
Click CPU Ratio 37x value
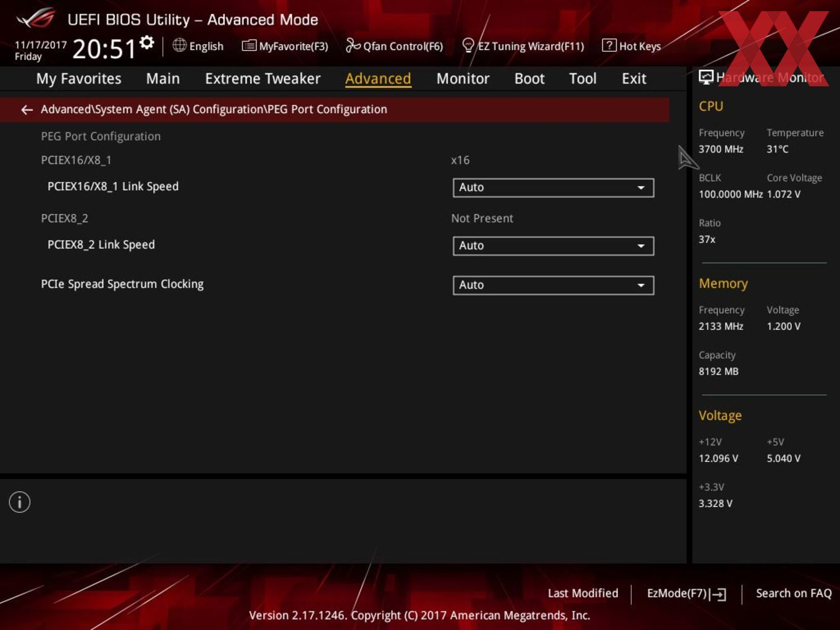707,239
